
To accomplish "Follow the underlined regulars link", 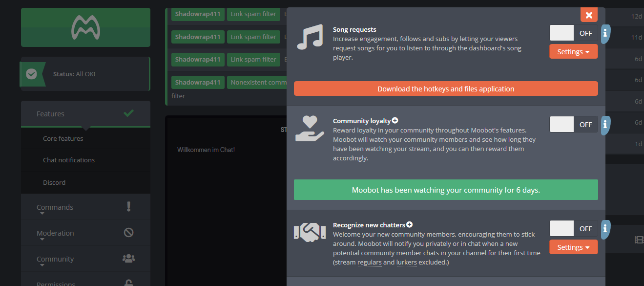I will 370,263.
